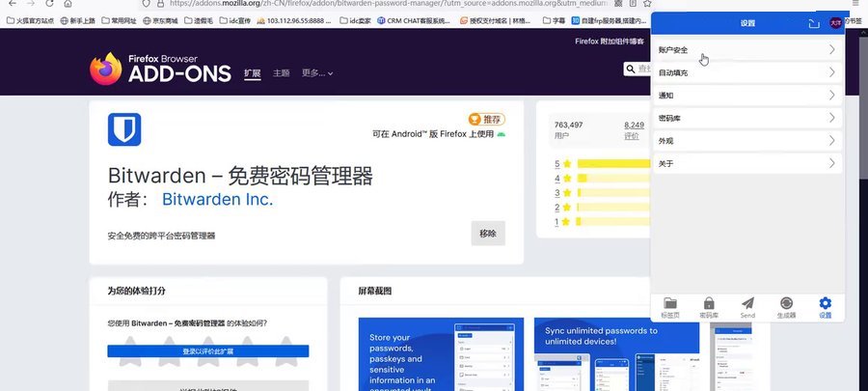Click the 推荐 recommended badge

pos(487,119)
